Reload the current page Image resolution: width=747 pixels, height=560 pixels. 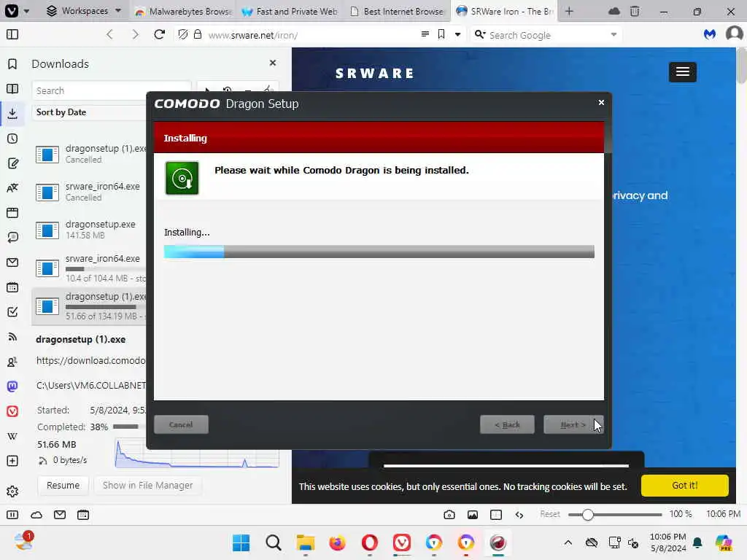click(x=160, y=34)
